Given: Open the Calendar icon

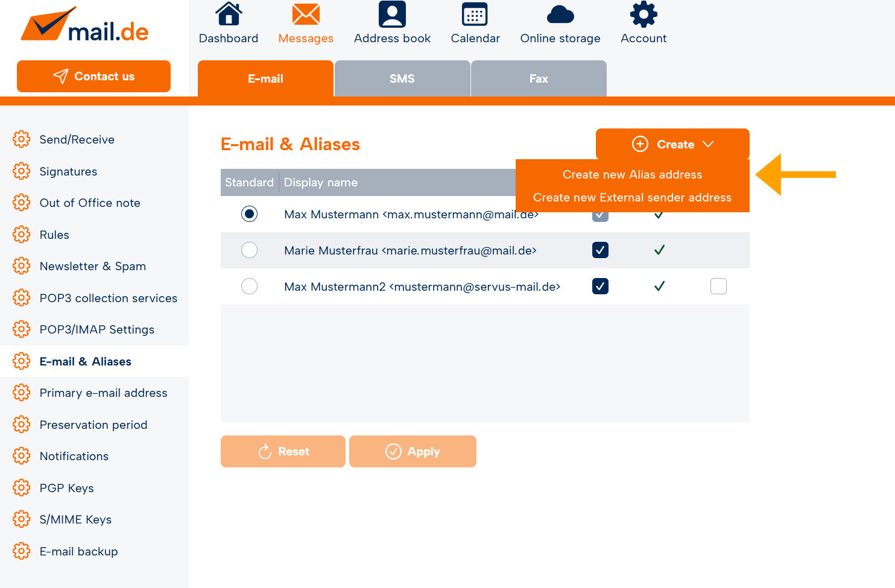Looking at the screenshot, I should [x=475, y=14].
